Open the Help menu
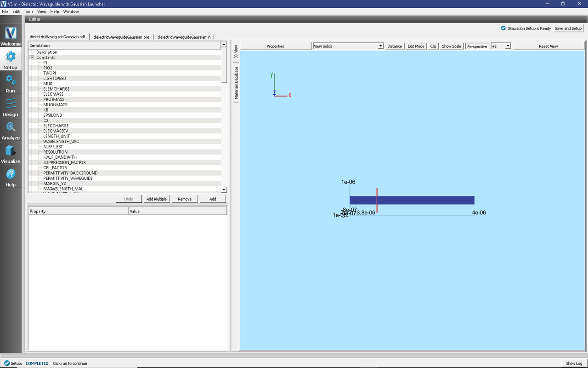This screenshot has height=368, width=588. point(54,11)
